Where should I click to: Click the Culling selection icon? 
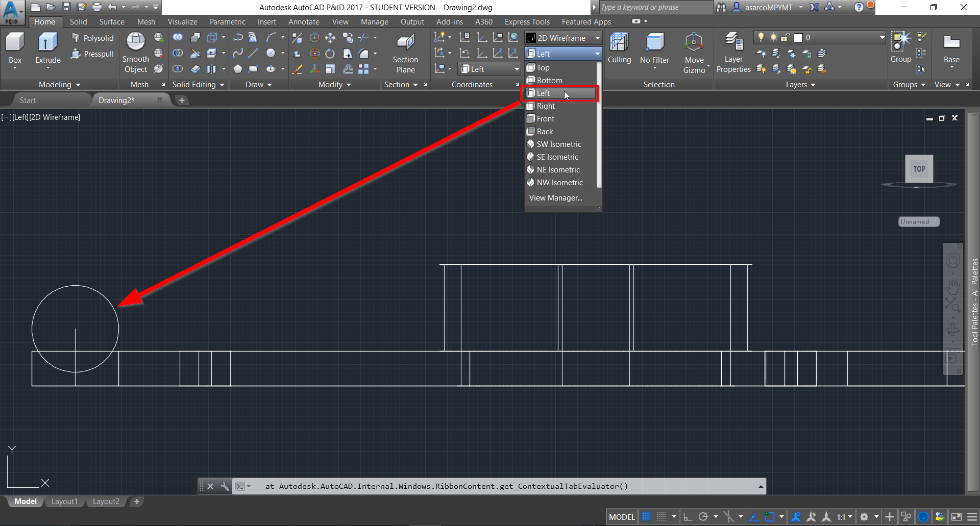(619, 48)
